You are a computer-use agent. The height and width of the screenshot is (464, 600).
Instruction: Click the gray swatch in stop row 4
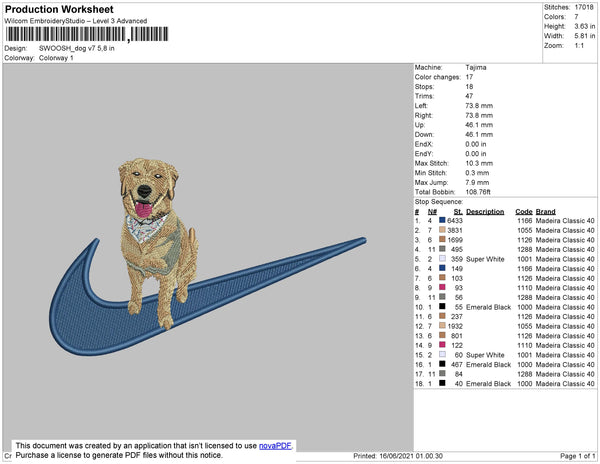pos(442,249)
